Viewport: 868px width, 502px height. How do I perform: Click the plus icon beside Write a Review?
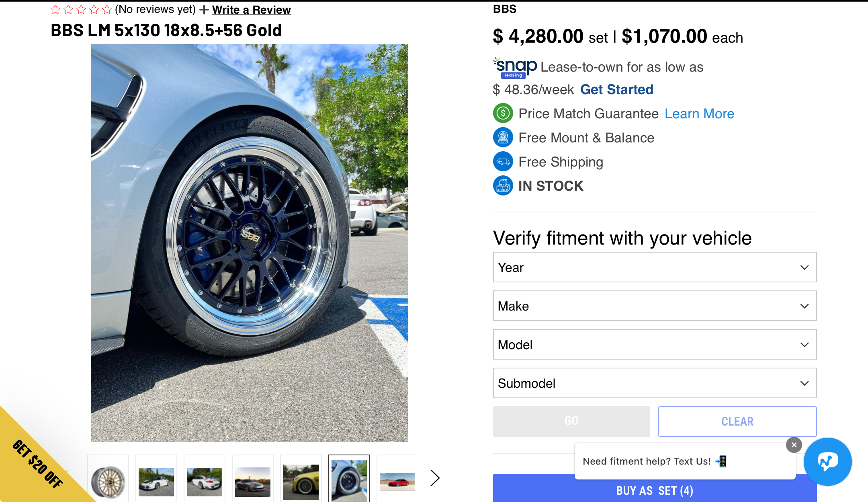(204, 10)
